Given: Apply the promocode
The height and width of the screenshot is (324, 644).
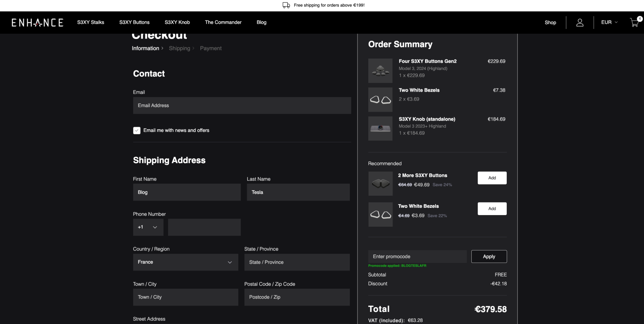Looking at the screenshot, I should click(489, 256).
